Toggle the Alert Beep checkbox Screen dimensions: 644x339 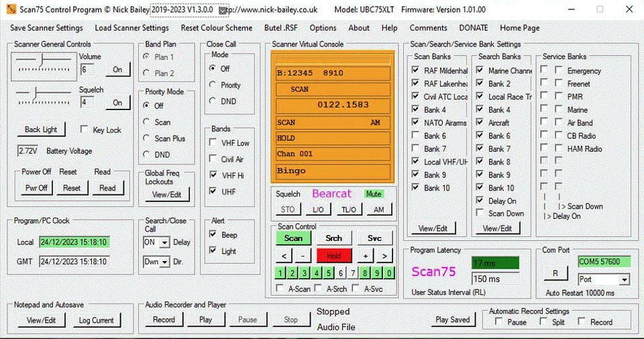click(x=213, y=234)
